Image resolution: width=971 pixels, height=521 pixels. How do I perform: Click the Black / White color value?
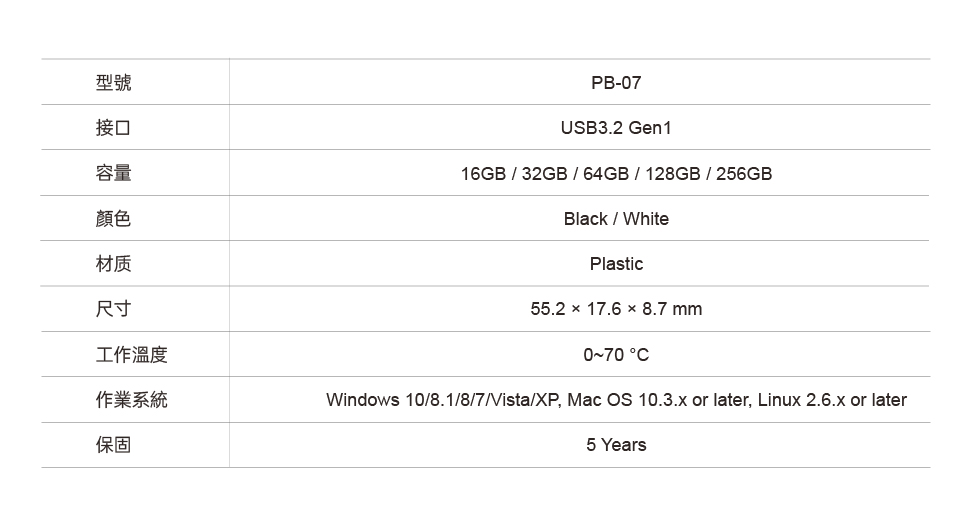pyautogui.click(x=616, y=219)
